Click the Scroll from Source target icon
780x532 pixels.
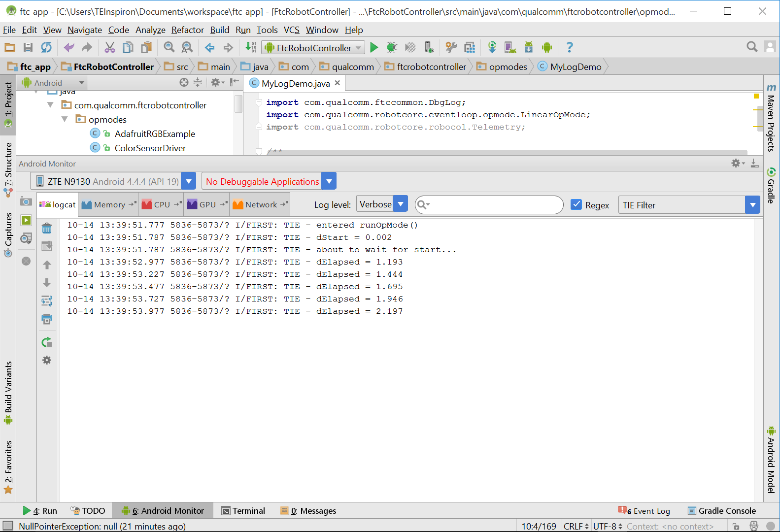click(184, 82)
